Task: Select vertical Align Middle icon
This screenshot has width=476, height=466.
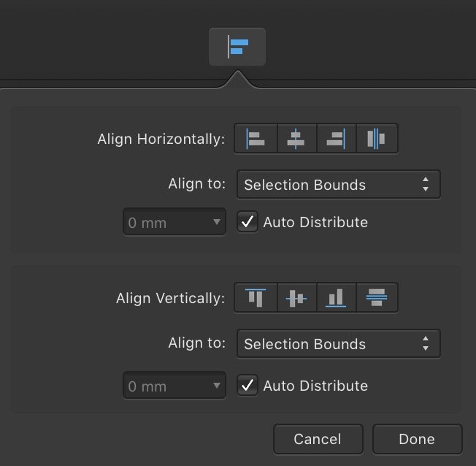Action: [x=296, y=297]
